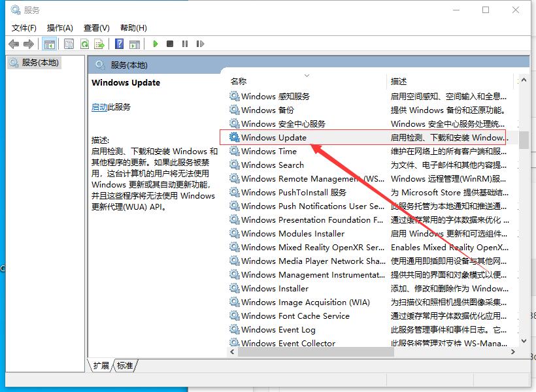Toggle the console tree pane icon
The height and width of the screenshot is (392, 536).
pyautogui.click(x=49, y=44)
